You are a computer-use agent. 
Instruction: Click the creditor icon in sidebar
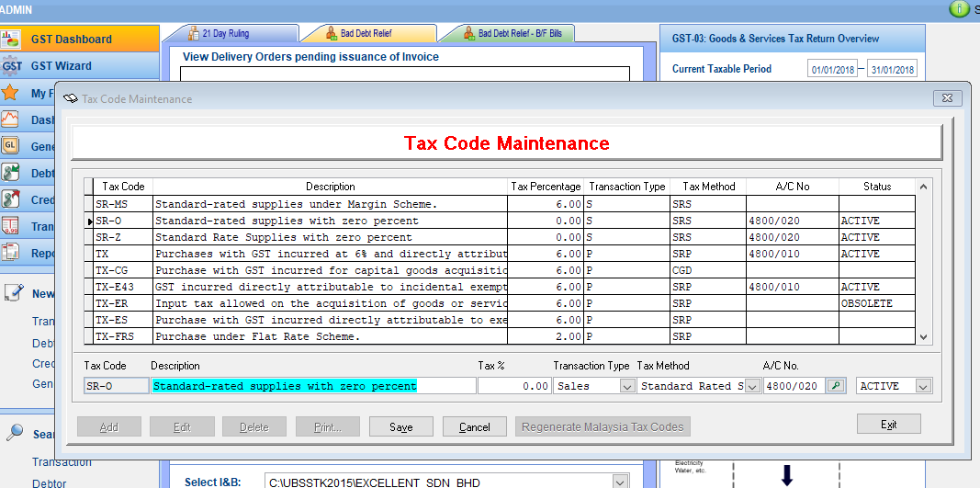coord(10,199)
